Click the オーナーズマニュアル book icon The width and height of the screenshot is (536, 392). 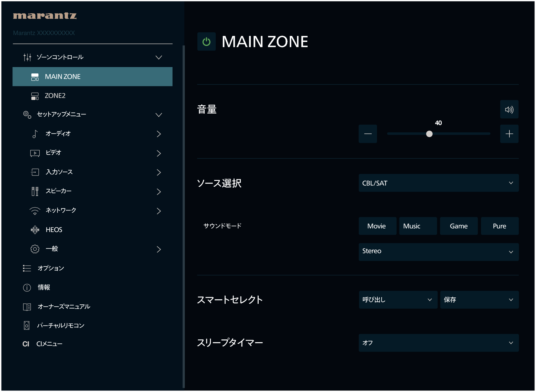coord(27,307)
